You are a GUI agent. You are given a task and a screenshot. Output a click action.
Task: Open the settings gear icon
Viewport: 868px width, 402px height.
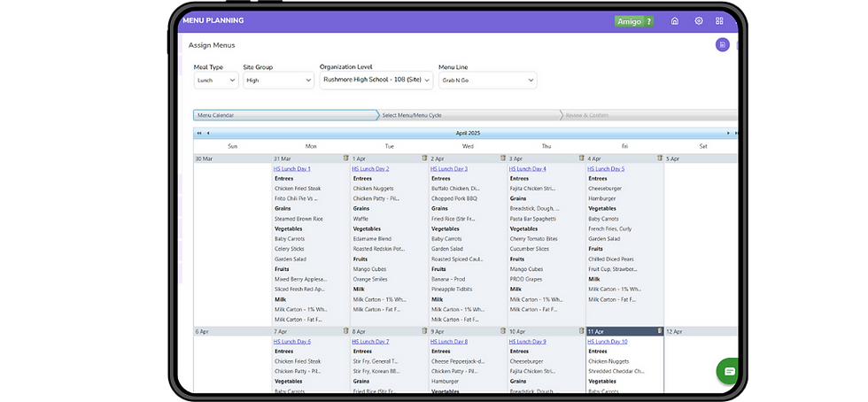click(x=699, y=21)
